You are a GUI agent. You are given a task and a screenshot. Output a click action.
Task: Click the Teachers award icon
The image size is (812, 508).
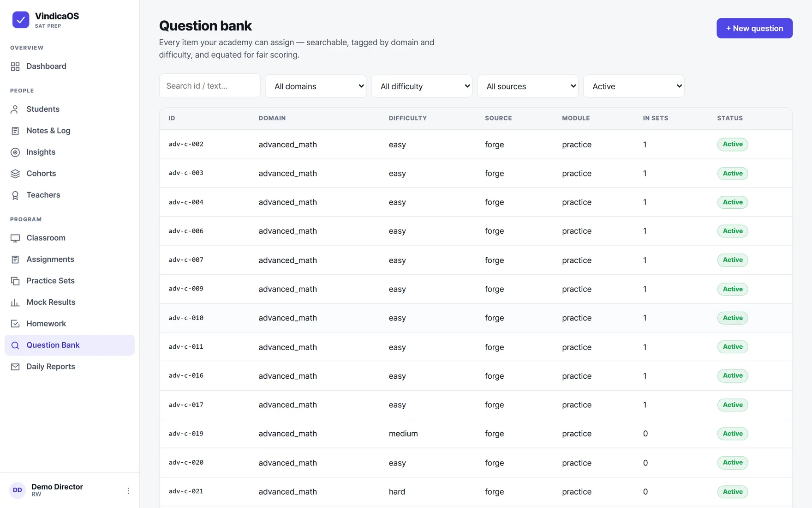pyautogui.click(x=15, y=195)
